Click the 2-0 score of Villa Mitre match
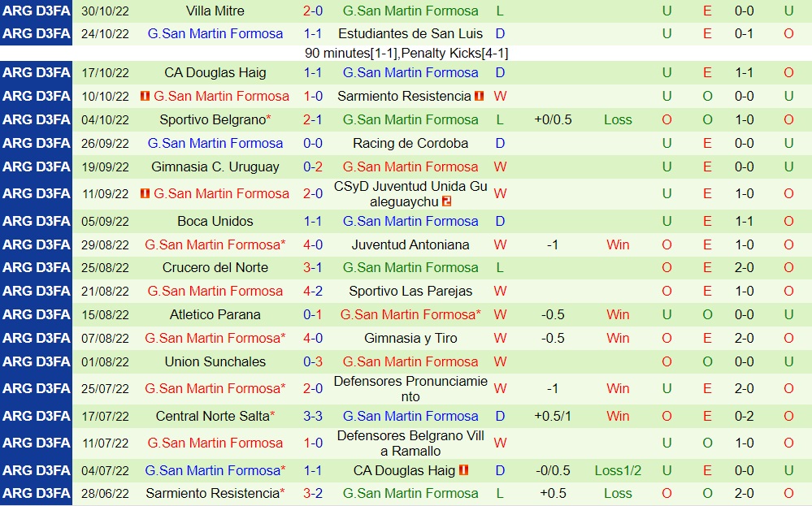Image resolution: width=812 pixels, height=506 pixels. tap(313, 11)
